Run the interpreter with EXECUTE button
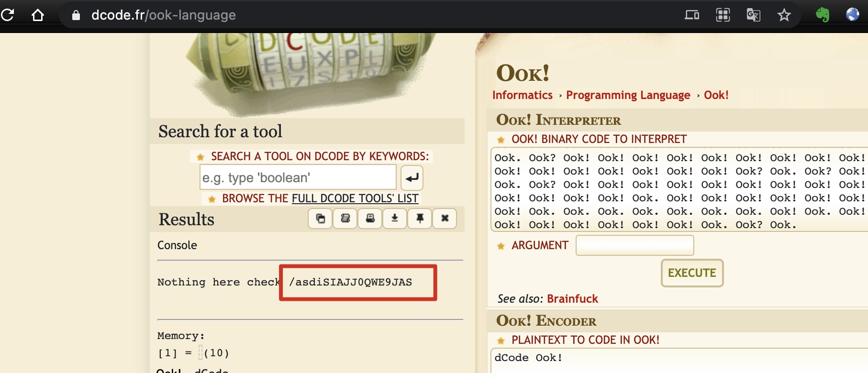 coord(692,273)
